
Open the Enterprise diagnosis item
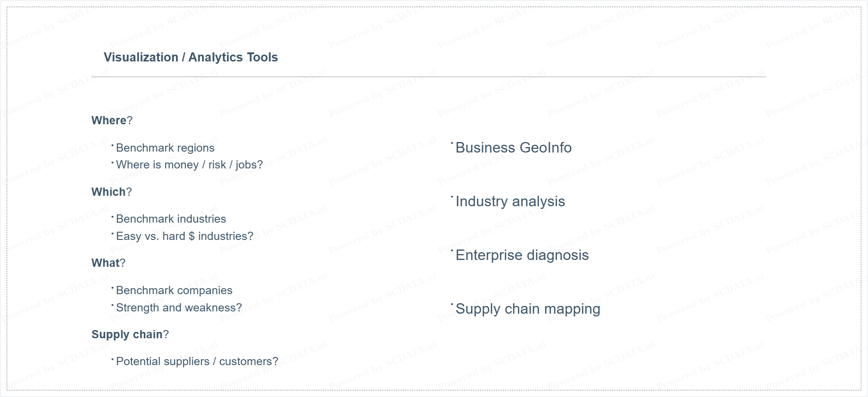pyautogui.click(x=522, y=255)
